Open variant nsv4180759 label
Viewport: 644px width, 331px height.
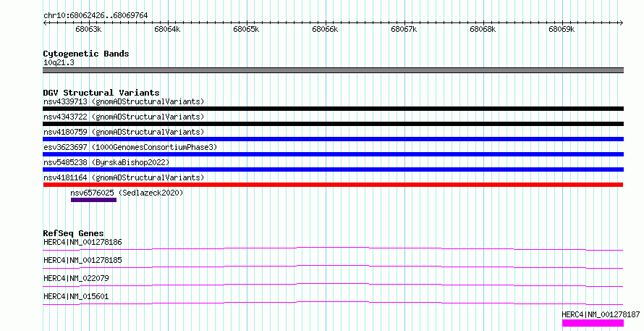[124, 132]
